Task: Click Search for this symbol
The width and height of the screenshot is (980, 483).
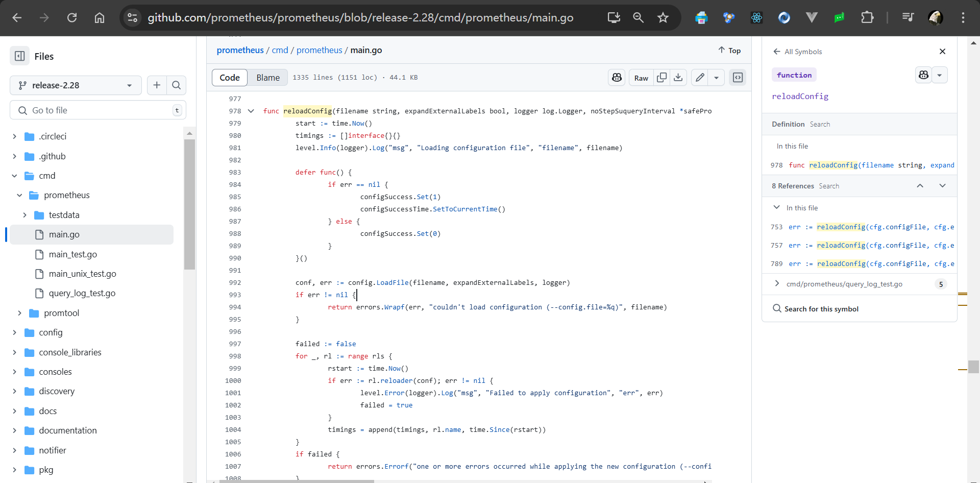Action: pyautogui.click(x=816, y=309)
